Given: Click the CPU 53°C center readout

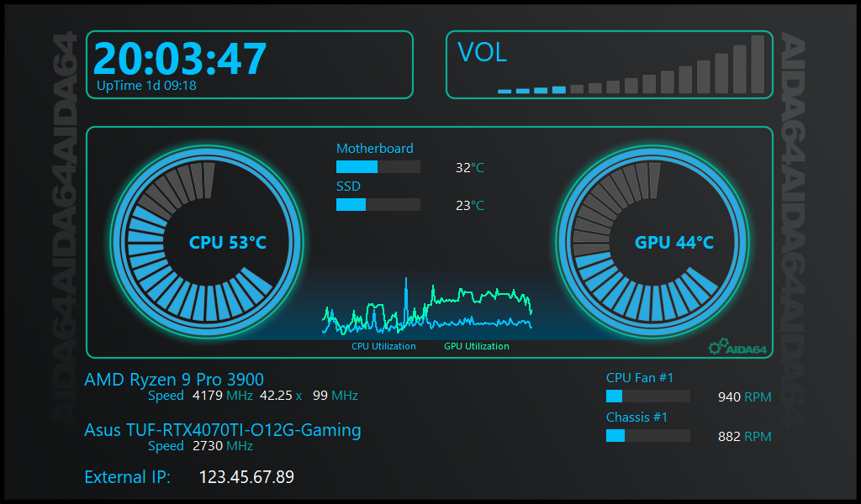Looking at the screenshot, I should click(x=228, y=243).
